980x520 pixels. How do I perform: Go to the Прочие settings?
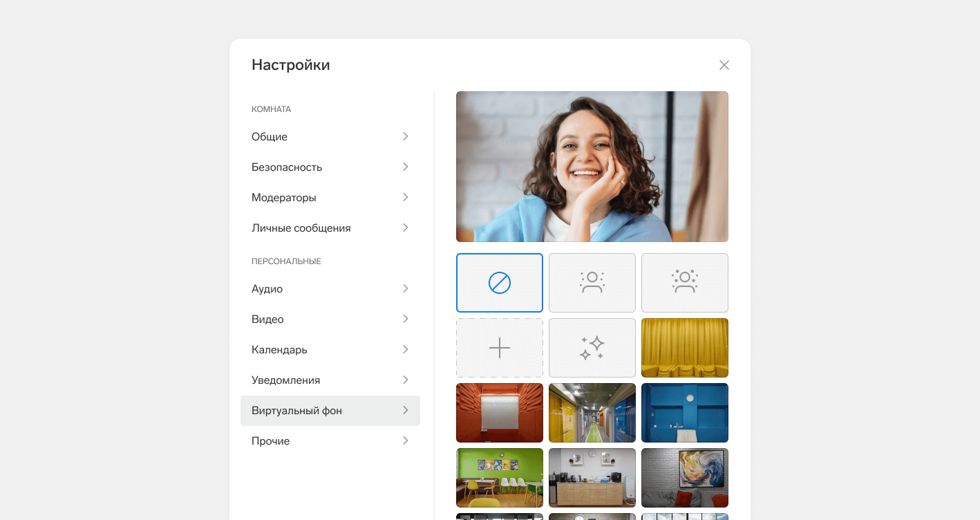pos(330,441)
